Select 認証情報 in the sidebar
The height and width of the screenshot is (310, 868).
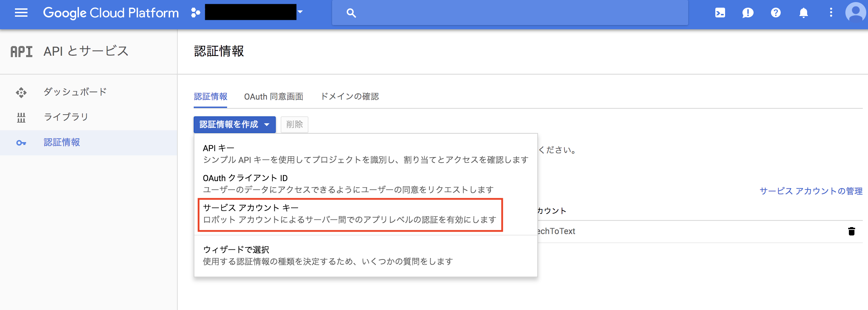click(89, 143)
